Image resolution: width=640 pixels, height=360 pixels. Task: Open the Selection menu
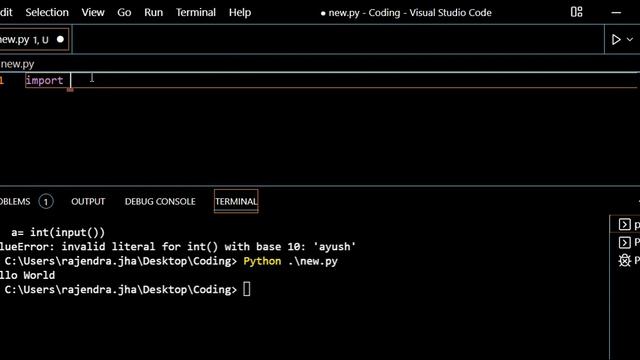point(47,12)
